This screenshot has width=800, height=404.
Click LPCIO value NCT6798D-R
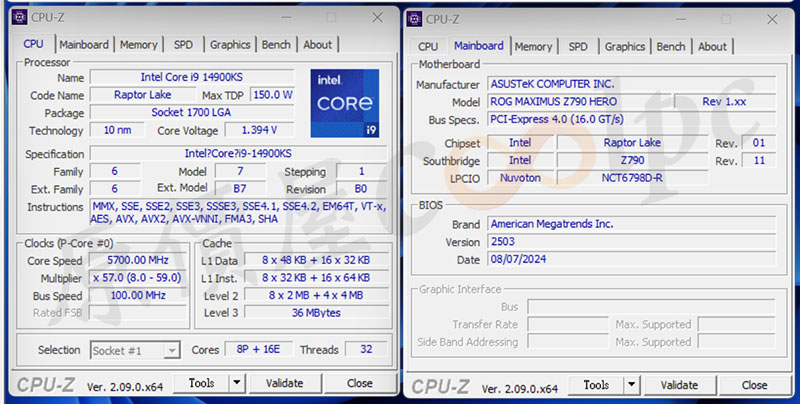632,178
